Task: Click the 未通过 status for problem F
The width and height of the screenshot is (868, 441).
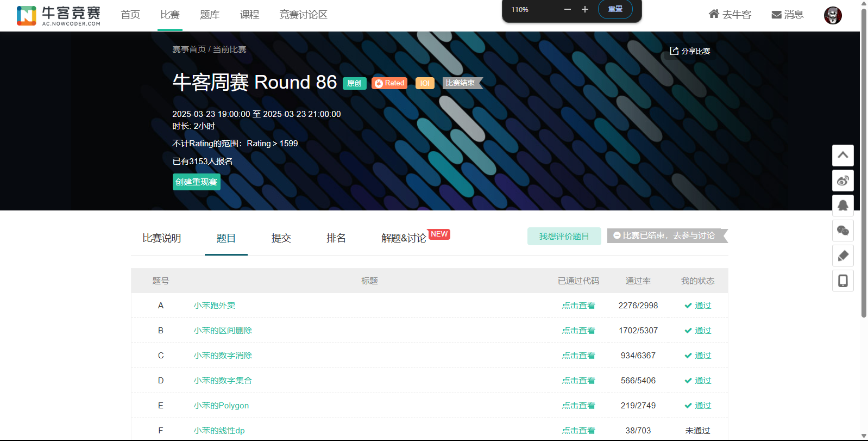Action: (x=698, y=431)
